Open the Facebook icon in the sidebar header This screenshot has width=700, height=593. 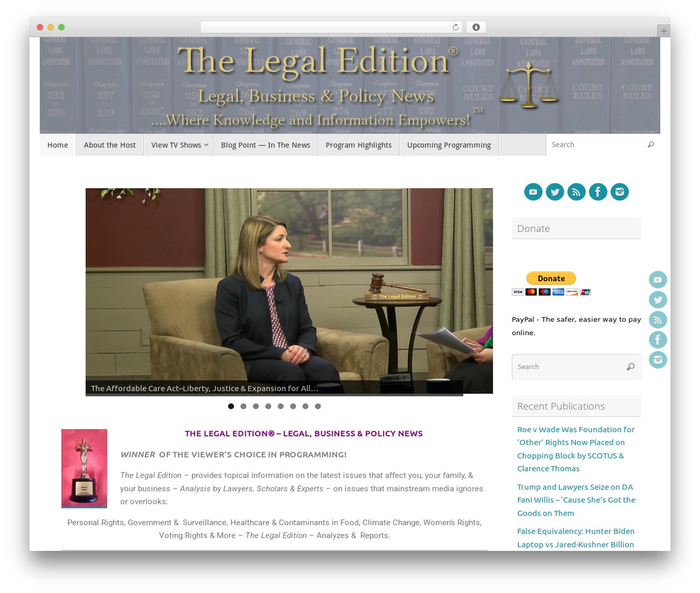click(598, 192)
